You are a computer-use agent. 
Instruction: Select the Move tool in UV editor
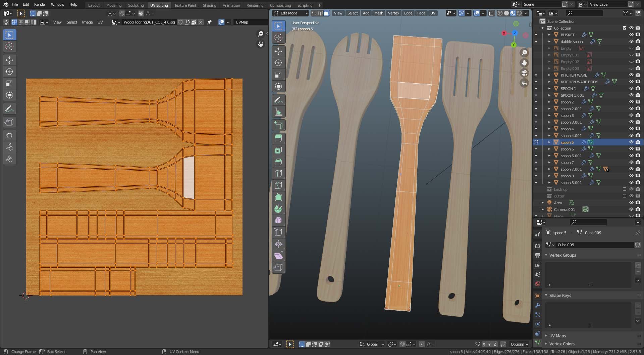coord(9,60)
